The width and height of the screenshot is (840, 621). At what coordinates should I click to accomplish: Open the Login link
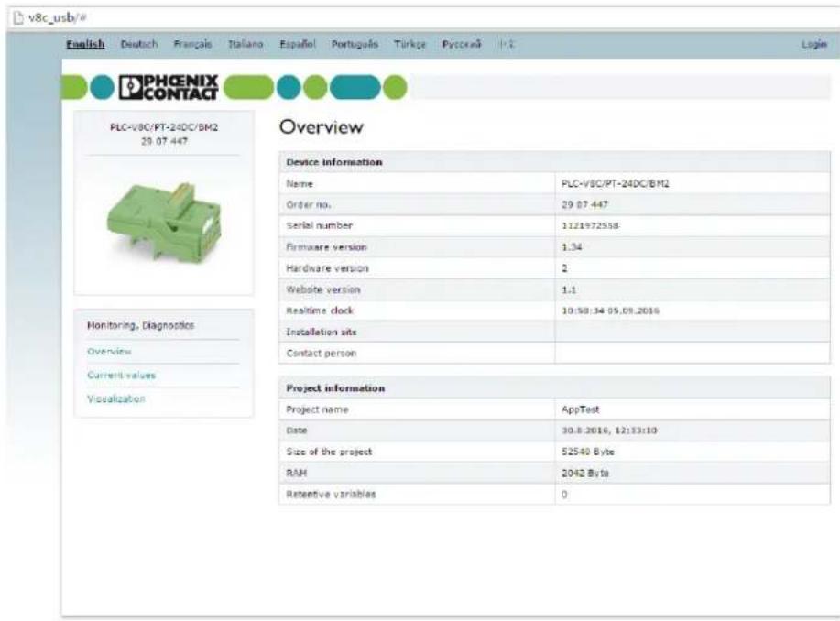pos(814,44)
